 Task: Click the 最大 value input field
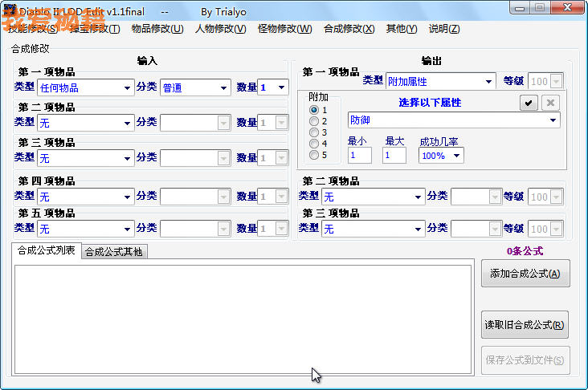(x=394, y=156)
